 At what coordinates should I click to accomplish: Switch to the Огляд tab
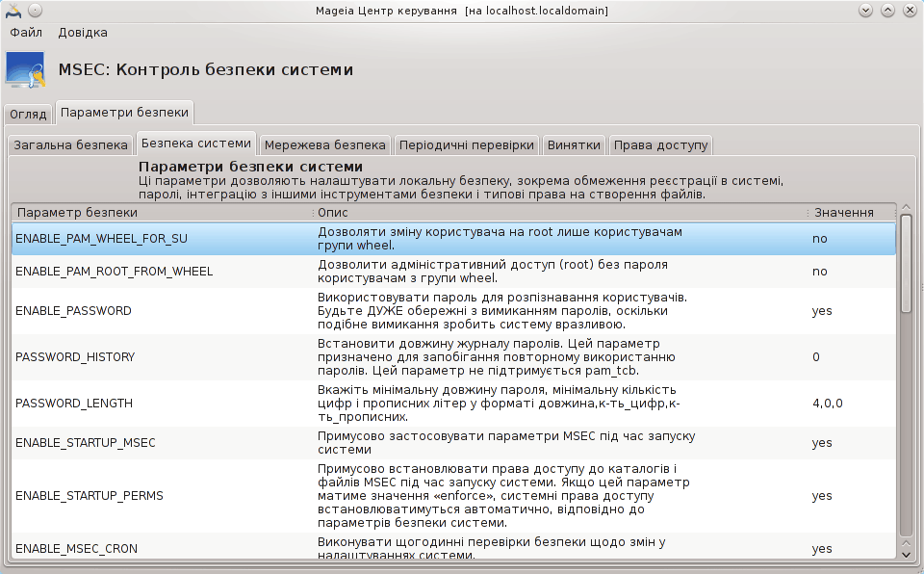(x=28, y=114)
